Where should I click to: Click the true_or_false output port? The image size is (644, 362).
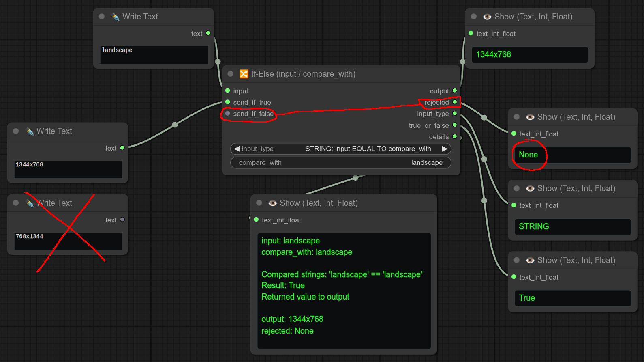(455, 125)
